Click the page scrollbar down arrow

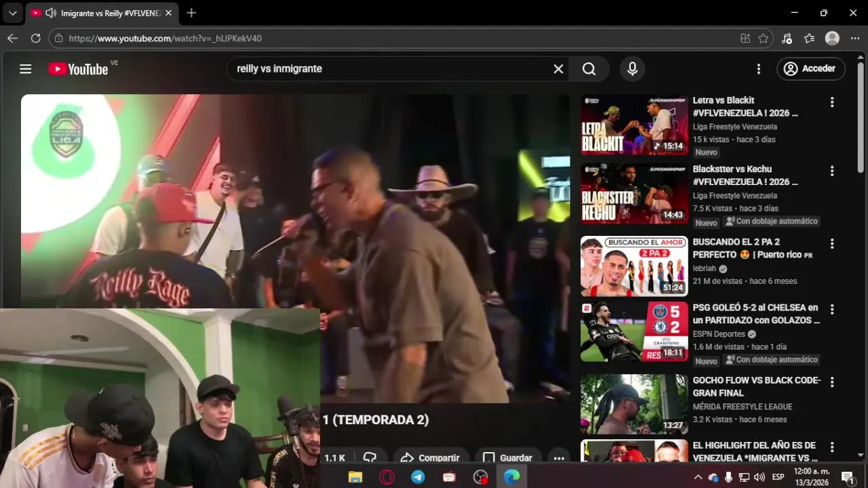[861, 455]
